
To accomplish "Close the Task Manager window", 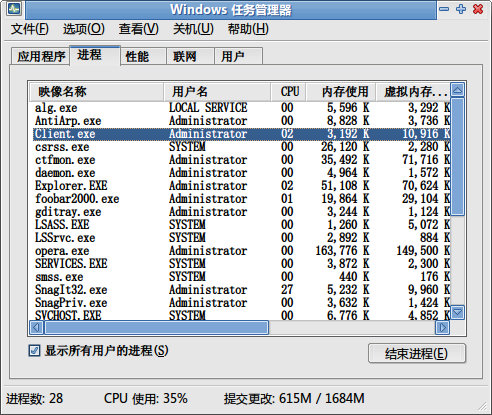I will pyautogui.click(x=478, y=9).
